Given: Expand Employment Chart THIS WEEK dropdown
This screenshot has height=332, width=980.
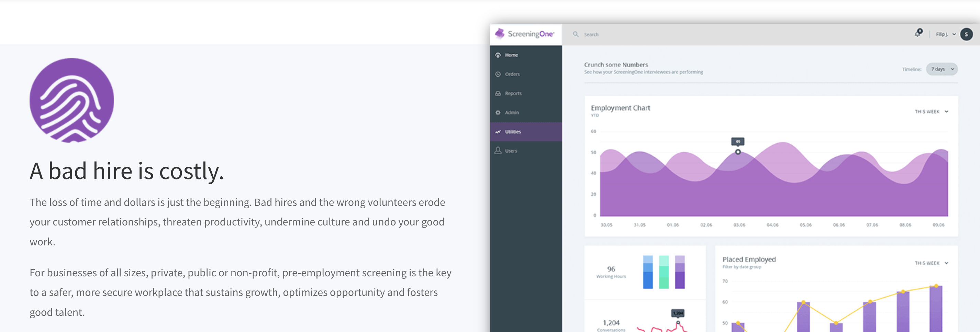Looking at the screenshot, I should 931,111.
